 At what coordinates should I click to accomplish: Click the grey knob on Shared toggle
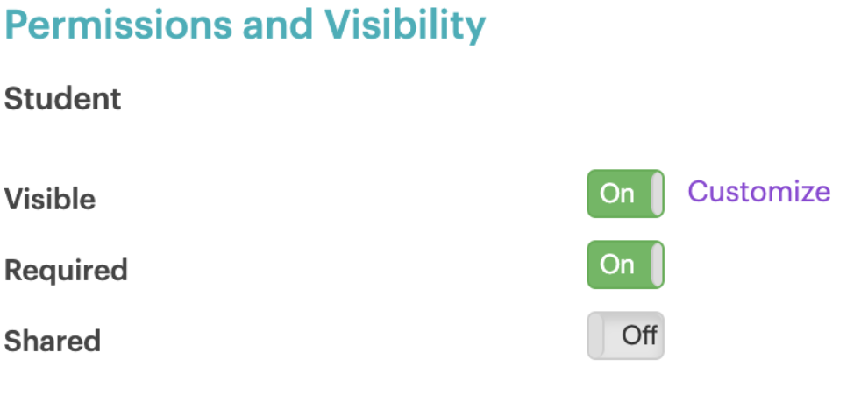(x=596, y=335)
